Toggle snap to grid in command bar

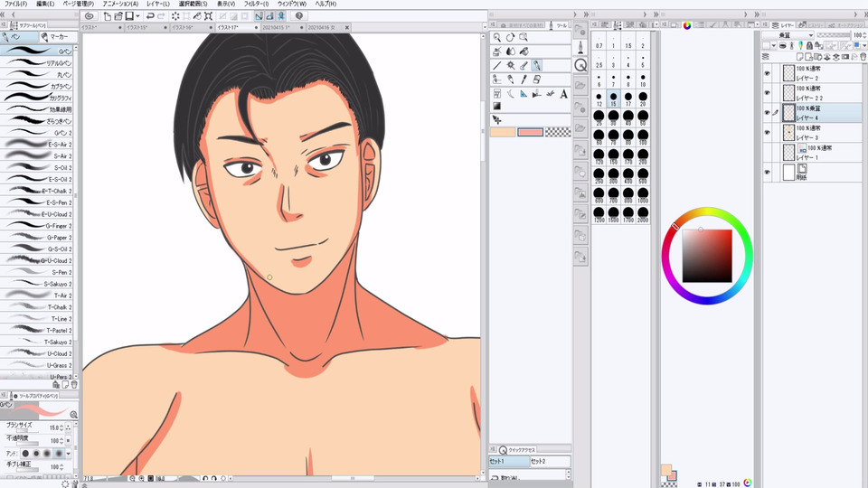coord(281,16)
